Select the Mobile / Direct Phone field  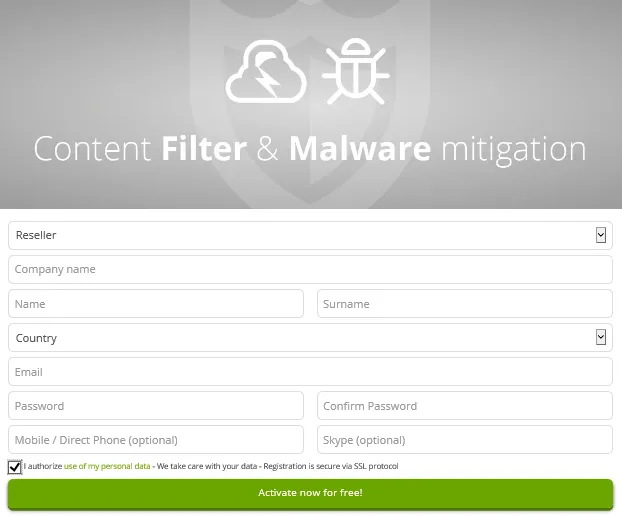click(x=156, y=440)
